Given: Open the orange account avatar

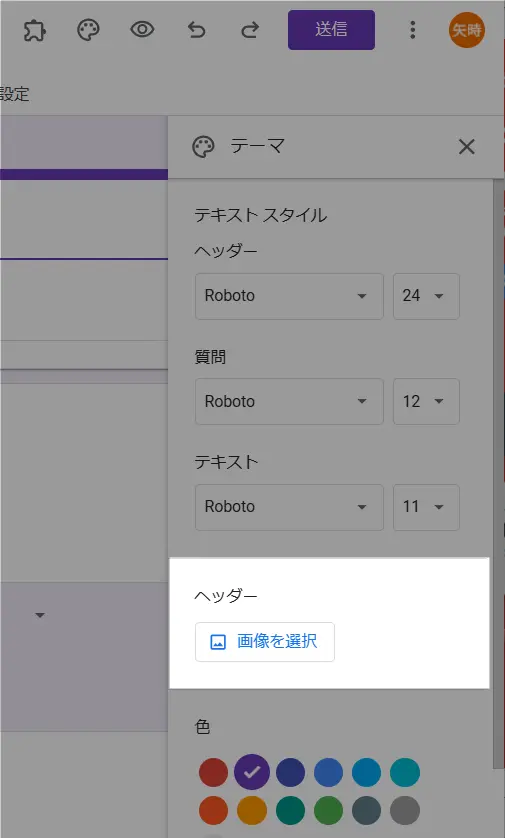Looking at the screenshot, I should click(467, 30).
